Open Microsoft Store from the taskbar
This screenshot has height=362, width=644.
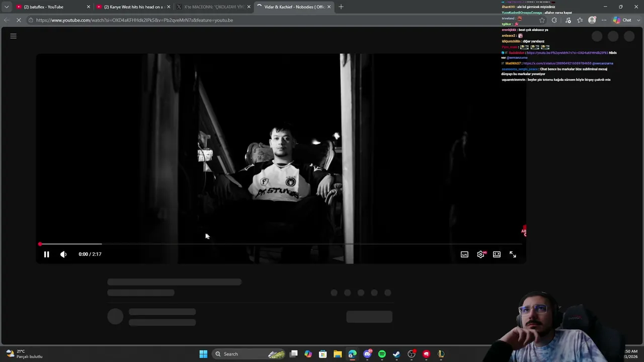pyautogui.click(x=323, y=354)
